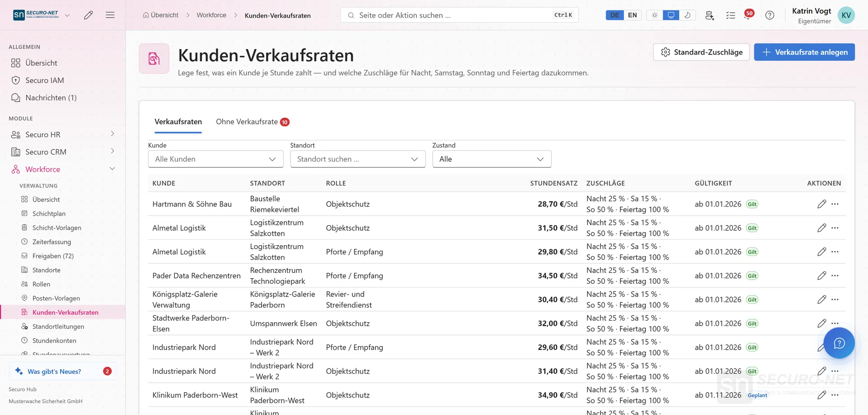Open the Standort search dropdown

(x=358, y=159)
